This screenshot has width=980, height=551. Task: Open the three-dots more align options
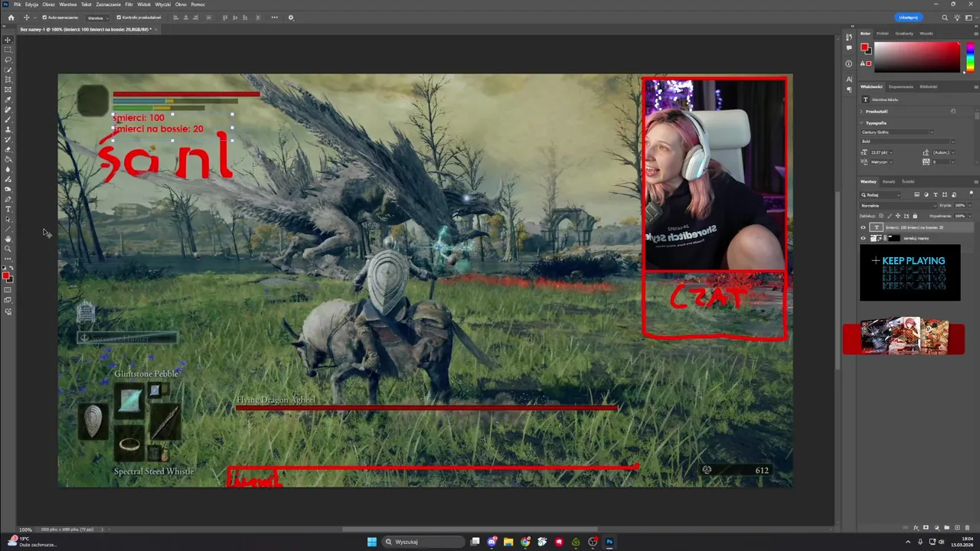274,18
